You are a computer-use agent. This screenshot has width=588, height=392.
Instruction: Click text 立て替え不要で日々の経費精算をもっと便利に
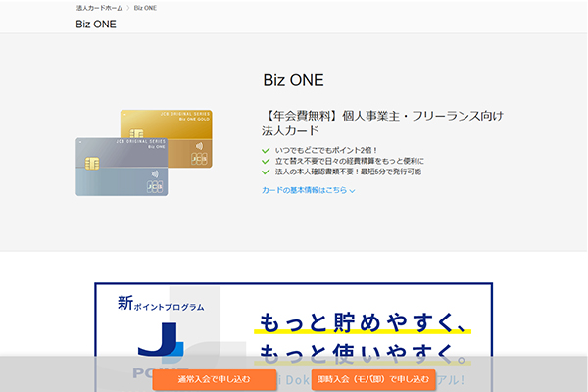(x=350, y=162)
